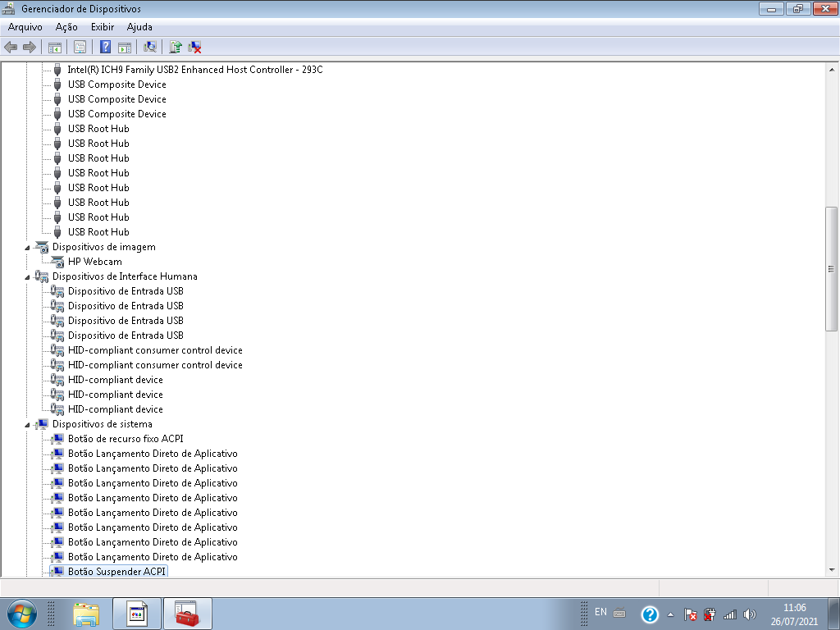Select the Dispositivos de imagem label
The width and height of the screenshot is (840, 630).
(x=104, y=247)
